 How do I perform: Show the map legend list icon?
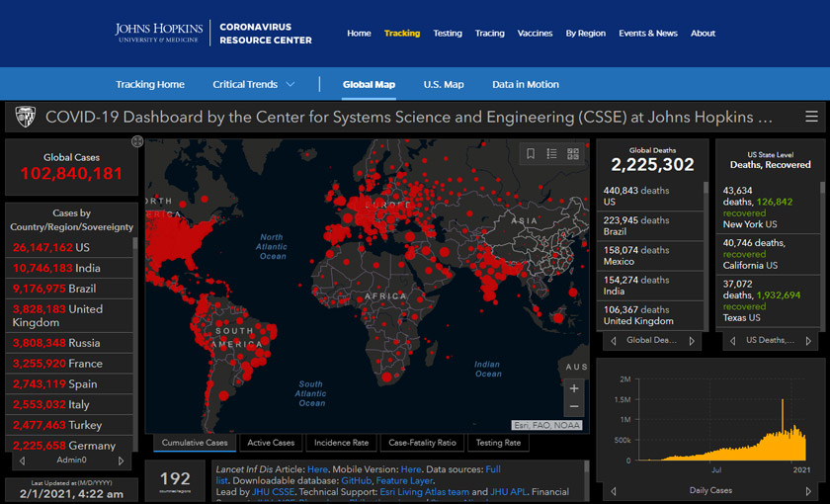coord(551,153)
